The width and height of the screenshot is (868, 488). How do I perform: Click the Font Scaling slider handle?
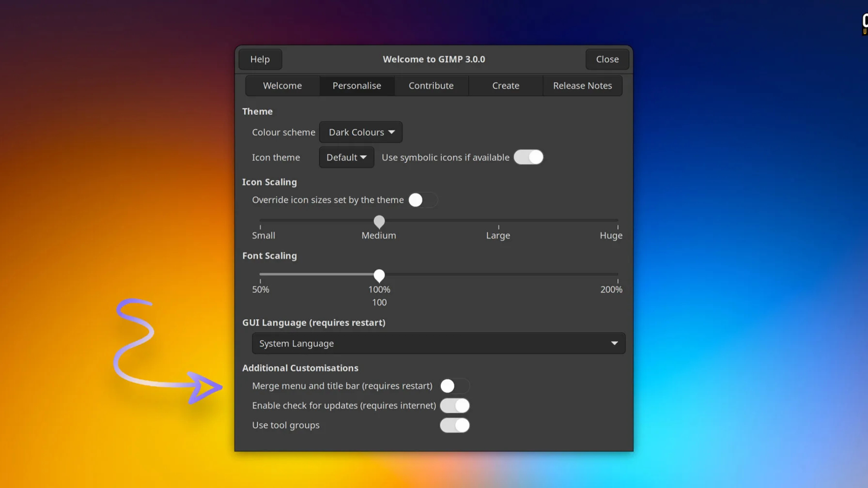(379, 275)
